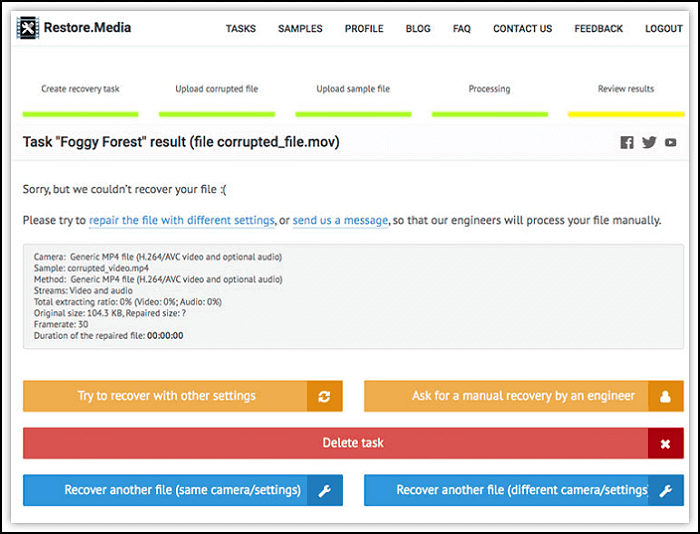Go to the PROFILE page
The width and height of the screenshot is (700, 534).
(x=364, y=29)
